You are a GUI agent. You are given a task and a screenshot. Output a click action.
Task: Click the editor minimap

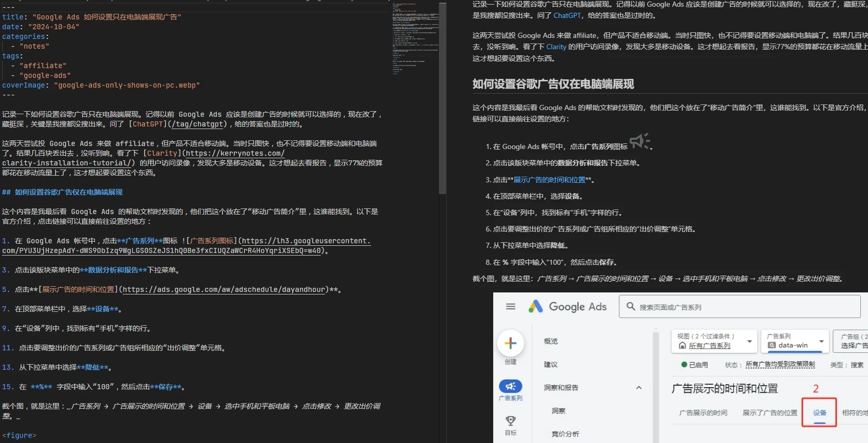click(x=416, y=38)
